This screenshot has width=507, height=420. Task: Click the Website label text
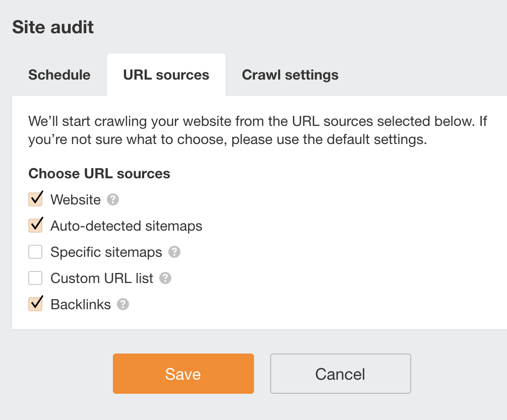tap(76, 200)
